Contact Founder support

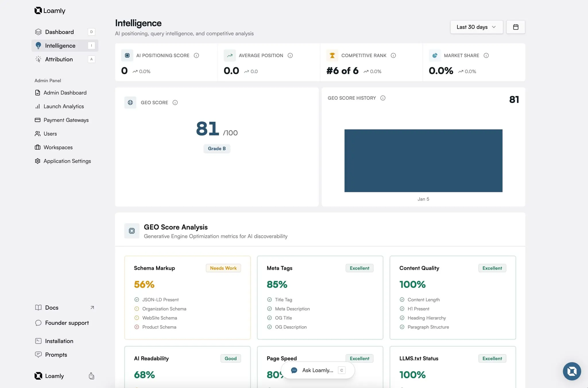[62, 323]
